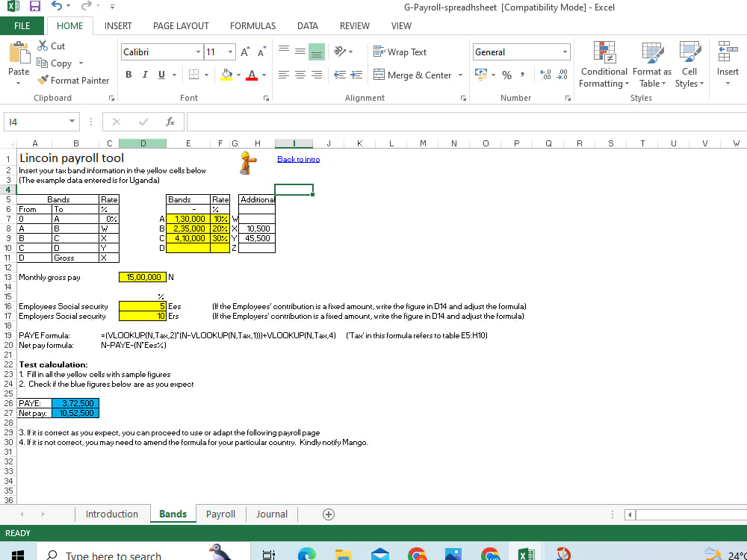The image size is (747, 560).
Task: Decrease indent icon
Action: point(340,75)
